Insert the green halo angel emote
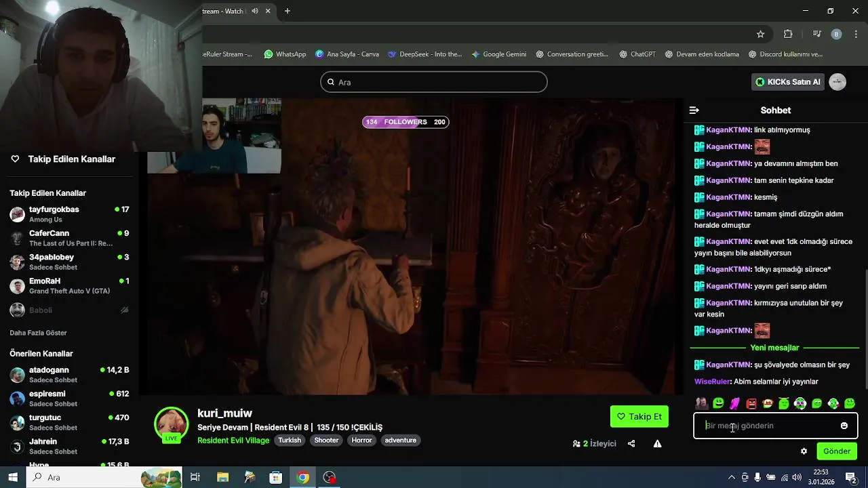 [784, 403]
